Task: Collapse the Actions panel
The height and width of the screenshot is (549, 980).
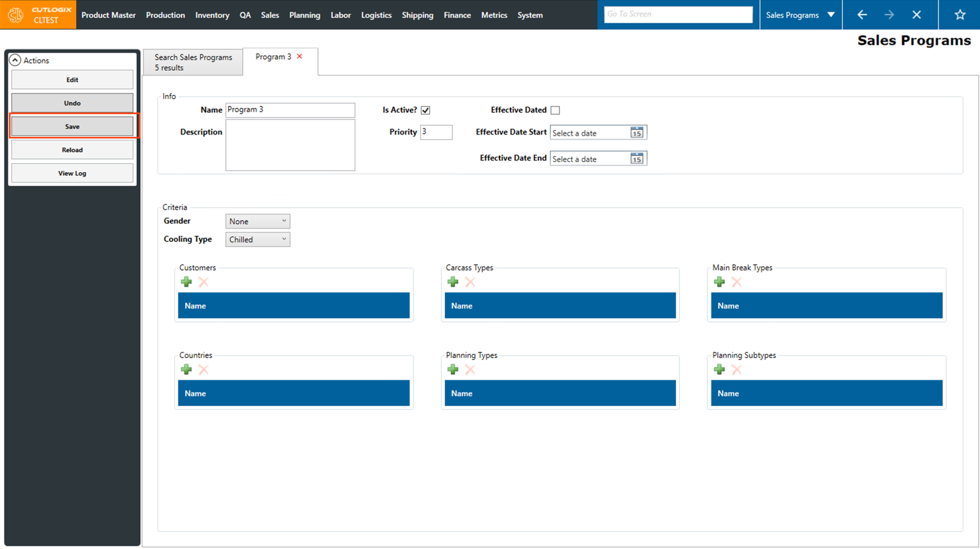Action: 15,60
